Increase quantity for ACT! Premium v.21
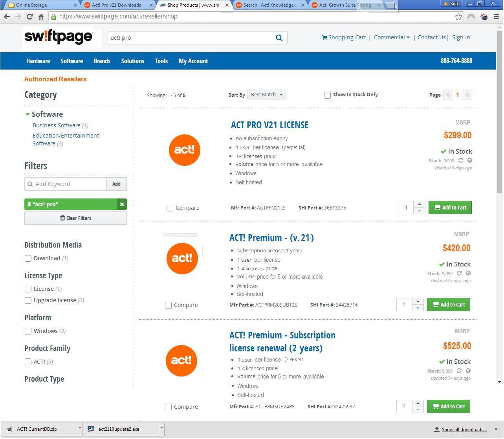 point(418,301)
